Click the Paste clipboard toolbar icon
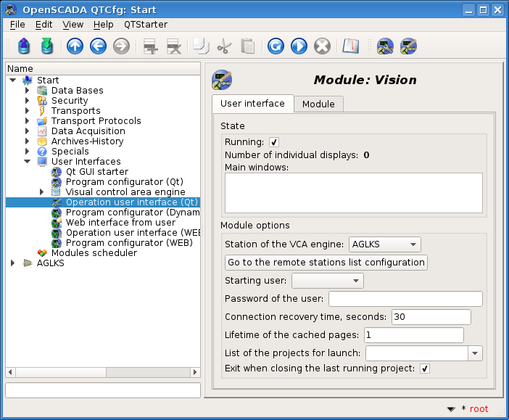509x420 pixels. click(x=248, y=46)
